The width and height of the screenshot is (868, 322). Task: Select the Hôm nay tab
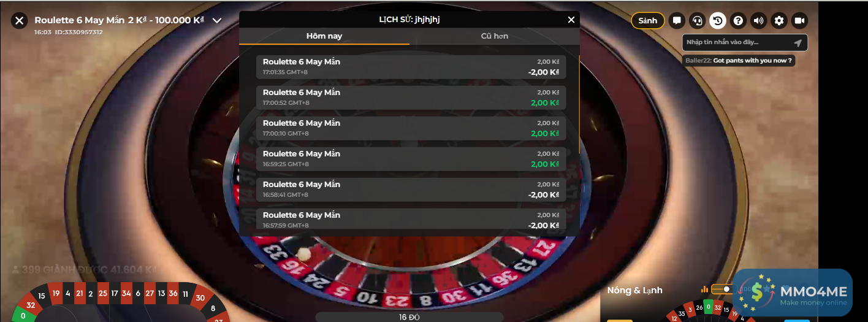pyautogui.click(x=324, y=36)
